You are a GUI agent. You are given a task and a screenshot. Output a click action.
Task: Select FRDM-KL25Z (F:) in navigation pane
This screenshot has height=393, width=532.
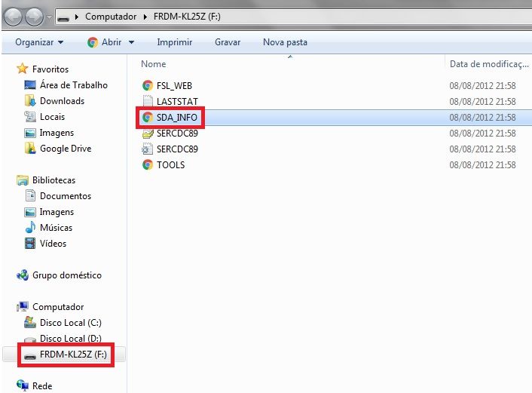pyautogui.click(x=73, y=355)
